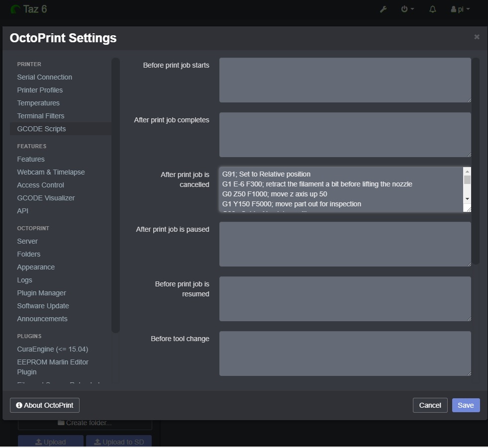Click the 'G1 E-6 F300; retract the filament' line
488x448 pixels.
[317, 184]
